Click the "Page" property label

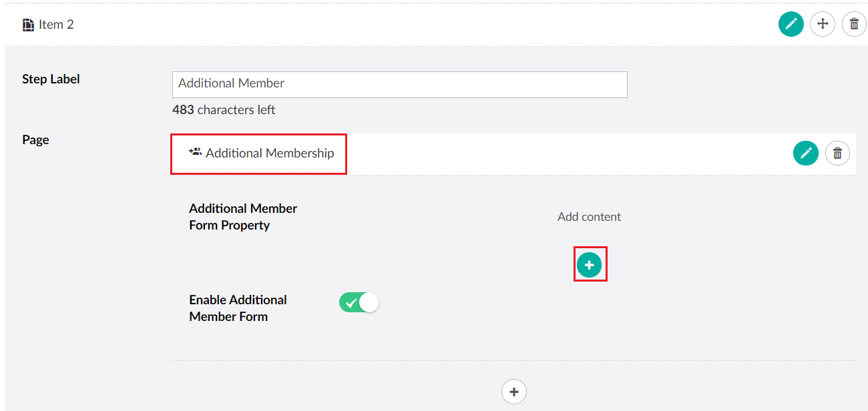(35, 140)
